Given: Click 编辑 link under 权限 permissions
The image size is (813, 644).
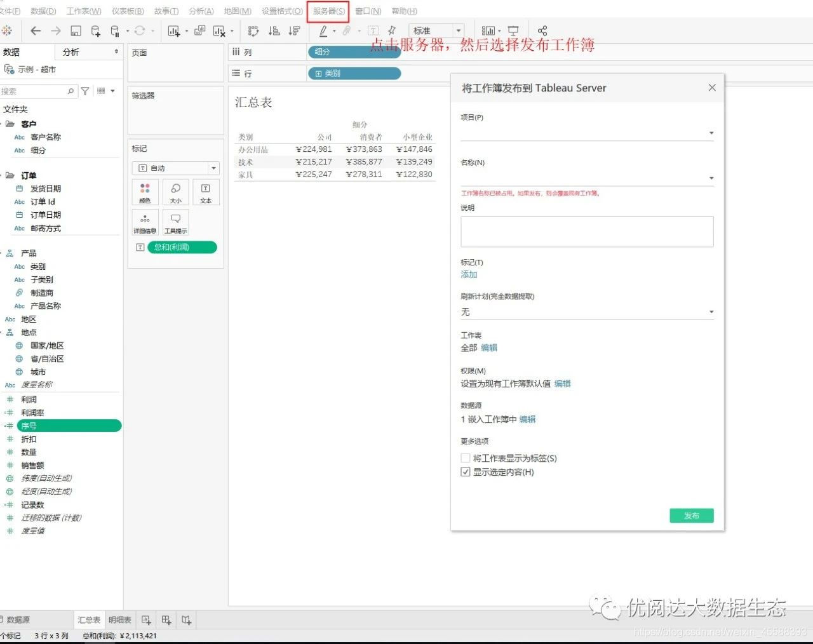Looking at the screenshot, I should coord(563,384).
